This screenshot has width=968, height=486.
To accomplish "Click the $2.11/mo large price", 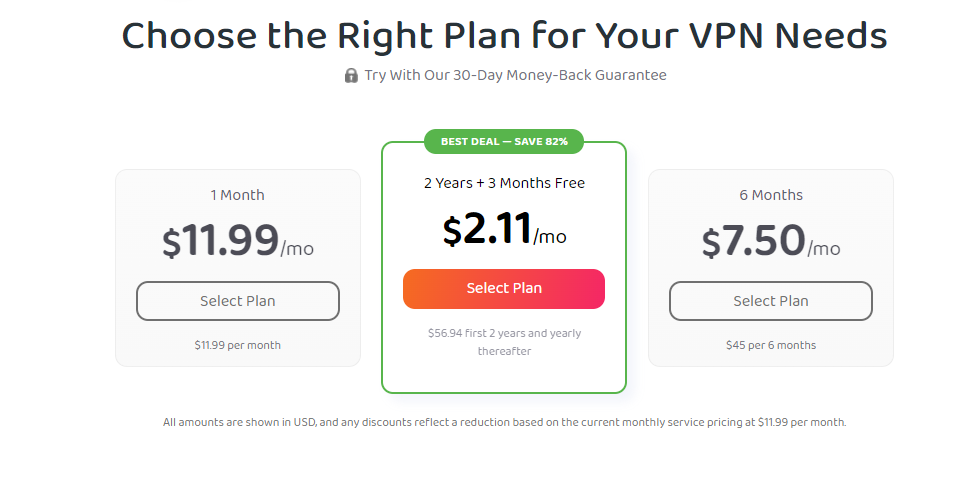I will pyautogui.click(x=504, y=231).
